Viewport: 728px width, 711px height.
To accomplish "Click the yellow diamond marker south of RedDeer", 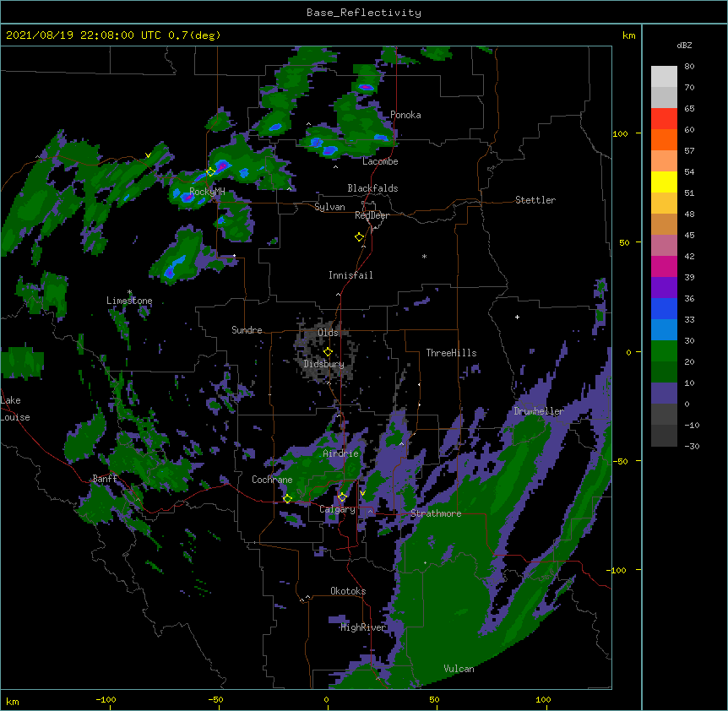I will coord(359,237).
